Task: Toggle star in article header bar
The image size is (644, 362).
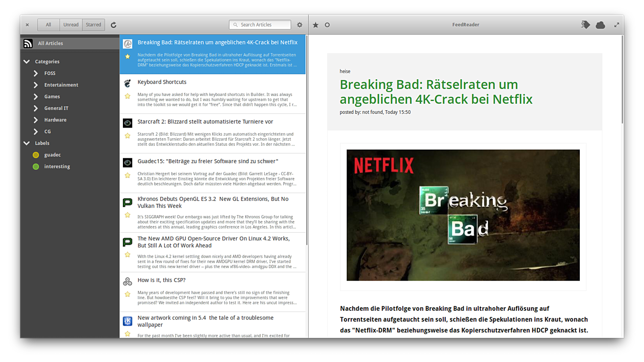Action: click(316, 25)
